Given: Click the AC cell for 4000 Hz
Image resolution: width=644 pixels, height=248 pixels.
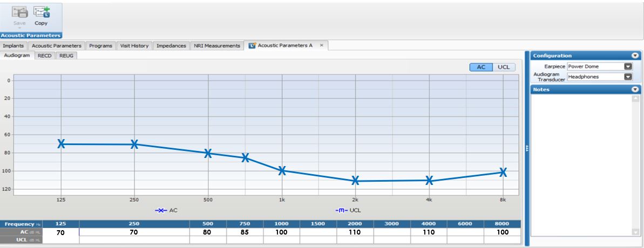Looking at the screenshot, I should pyautogui.click(x=429, y=232).
